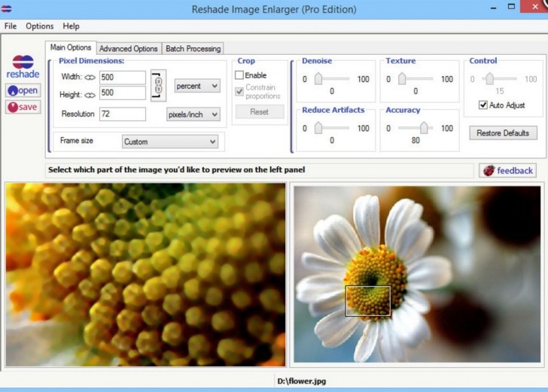Expand the Frame size Custom dropdown

(170, 141)
